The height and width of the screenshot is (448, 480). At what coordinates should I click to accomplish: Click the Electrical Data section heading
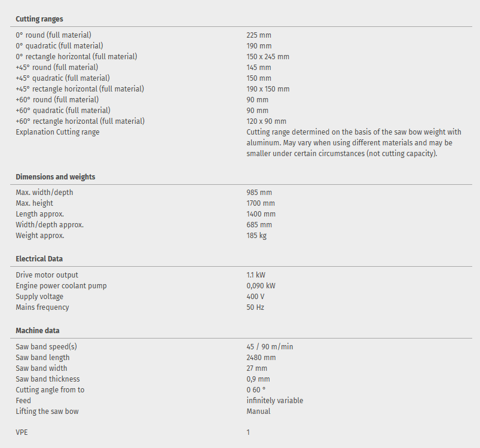point(39,259)
